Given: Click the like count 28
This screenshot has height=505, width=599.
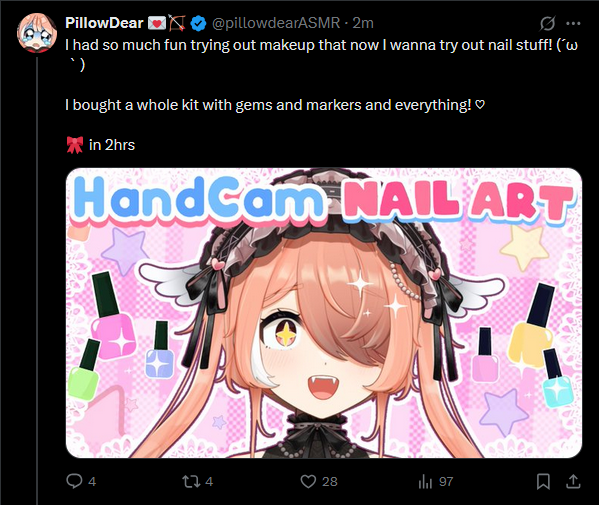Looking at the screenshot, I should [x=330, y=481].
